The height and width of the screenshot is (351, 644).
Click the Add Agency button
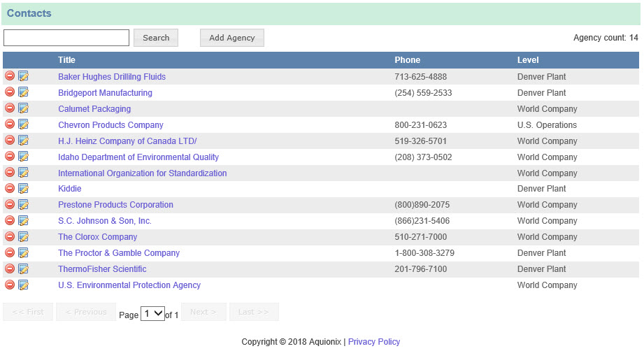point(232,38)
